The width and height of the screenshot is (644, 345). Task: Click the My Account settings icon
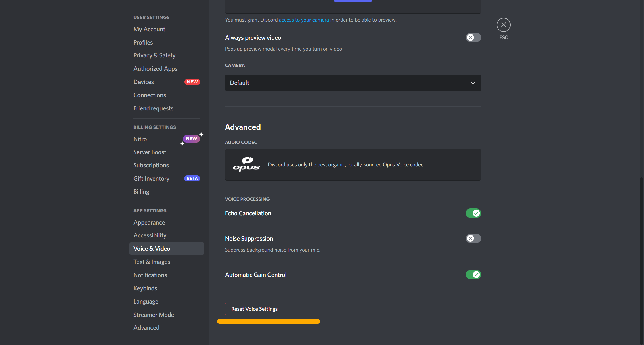tap(149, 29)
